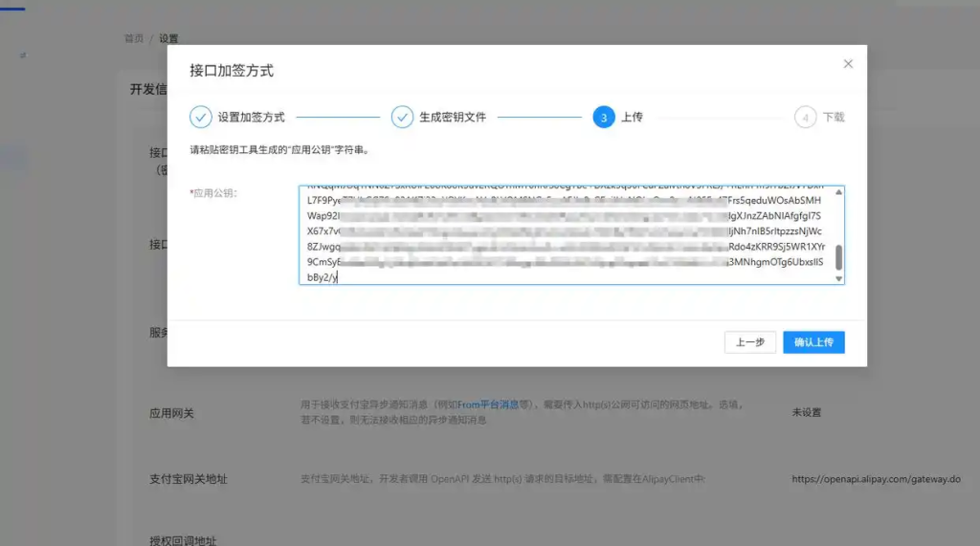Click the checkmark icon for 设置加签方式 step
Image resolution: width=980 pixels, height=546 pixels.
[x=200, y=117]
